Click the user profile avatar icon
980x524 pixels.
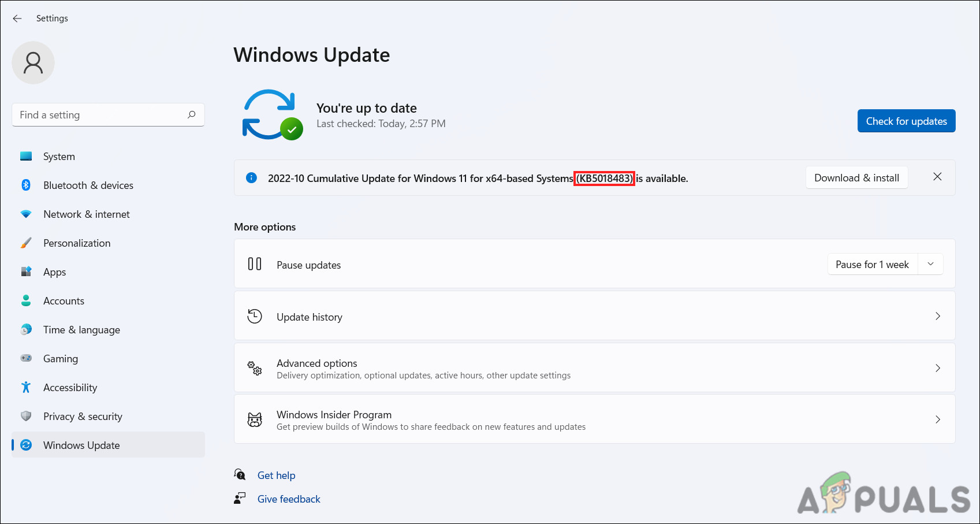click(x=33, y=63)
